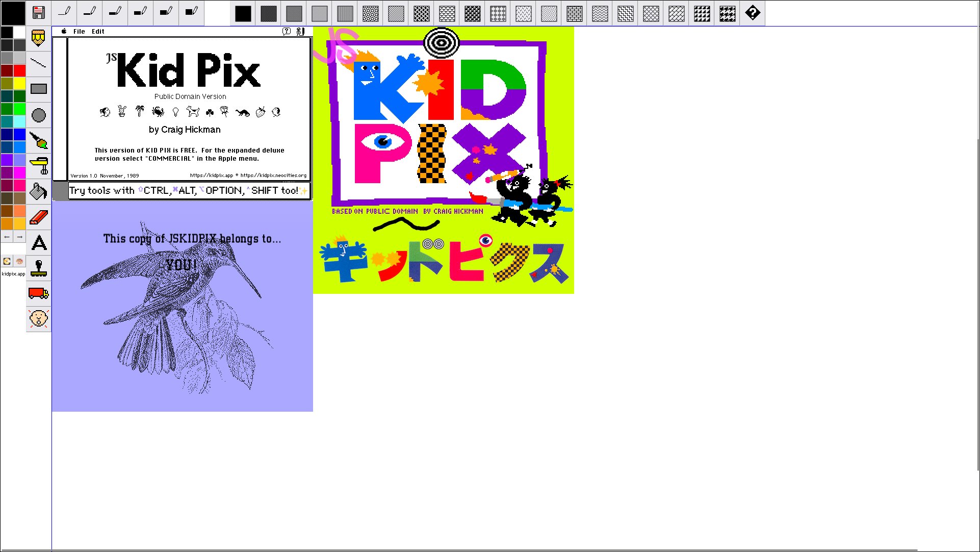
Task: Pick the bright yellow color swatch
Action: pos(19,83)
